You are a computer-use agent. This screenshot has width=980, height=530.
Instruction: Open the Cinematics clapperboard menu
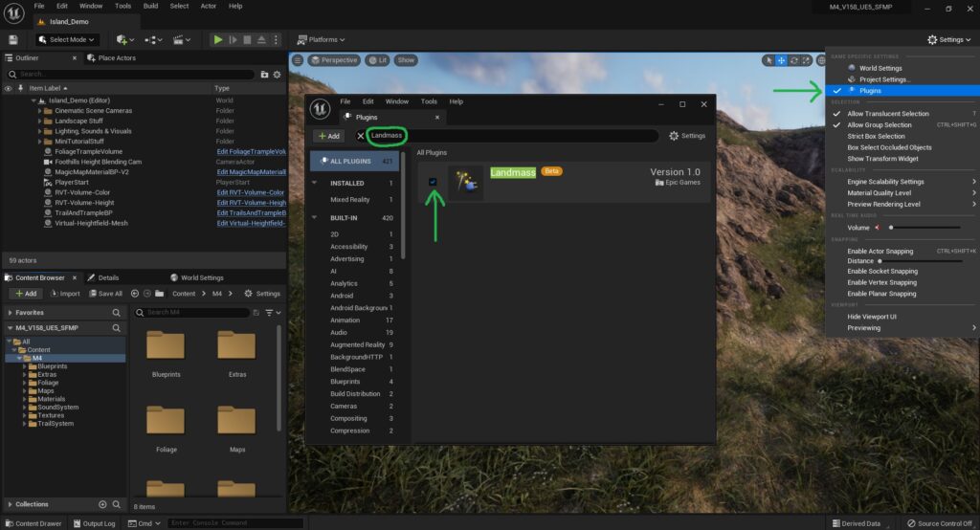point(181,39)
